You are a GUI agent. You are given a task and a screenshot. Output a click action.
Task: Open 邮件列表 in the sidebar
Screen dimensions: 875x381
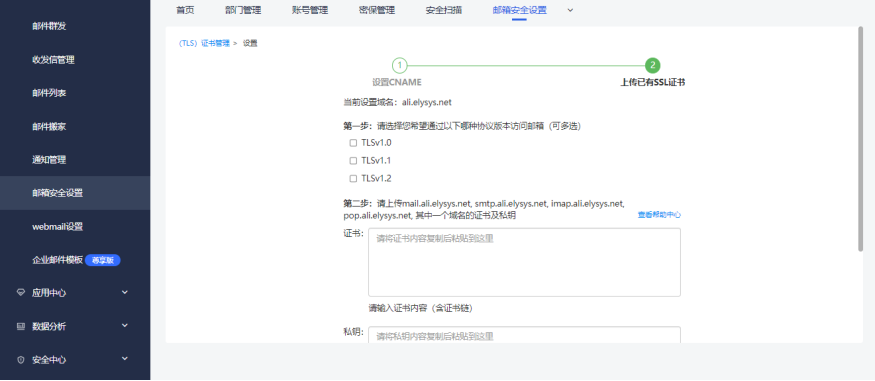49,93
